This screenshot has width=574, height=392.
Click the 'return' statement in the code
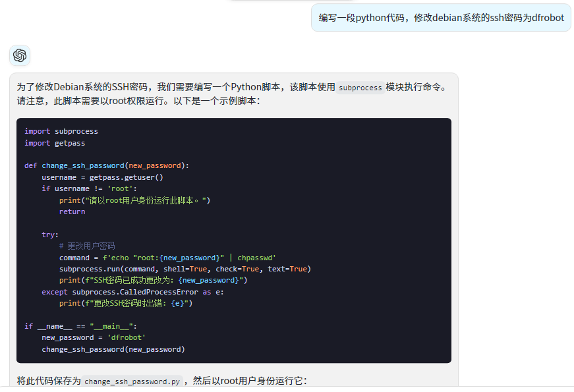point(72,211)
